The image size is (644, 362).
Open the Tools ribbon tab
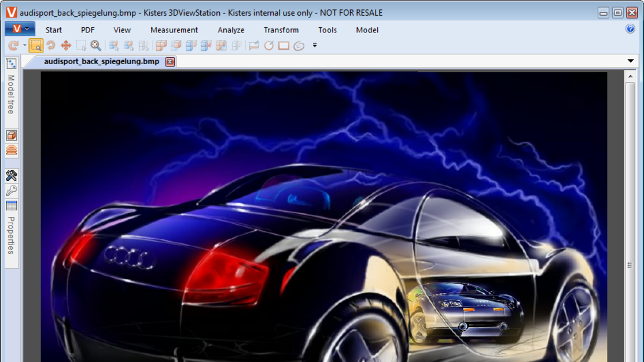[327, 30]
